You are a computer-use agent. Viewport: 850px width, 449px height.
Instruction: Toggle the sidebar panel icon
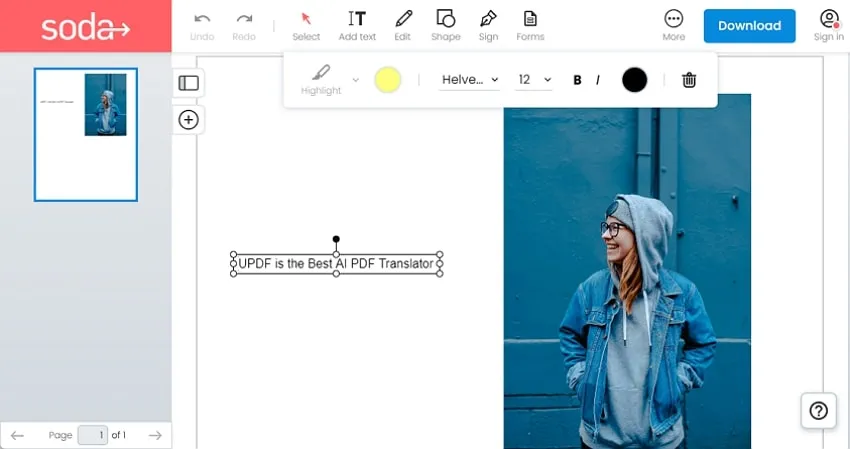tap(189, 83)
